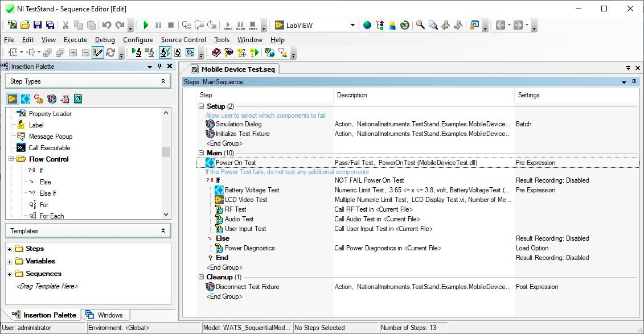Screen dimensions: 644x334
Task: Open the File menu
Action: [x=9, y=39]
